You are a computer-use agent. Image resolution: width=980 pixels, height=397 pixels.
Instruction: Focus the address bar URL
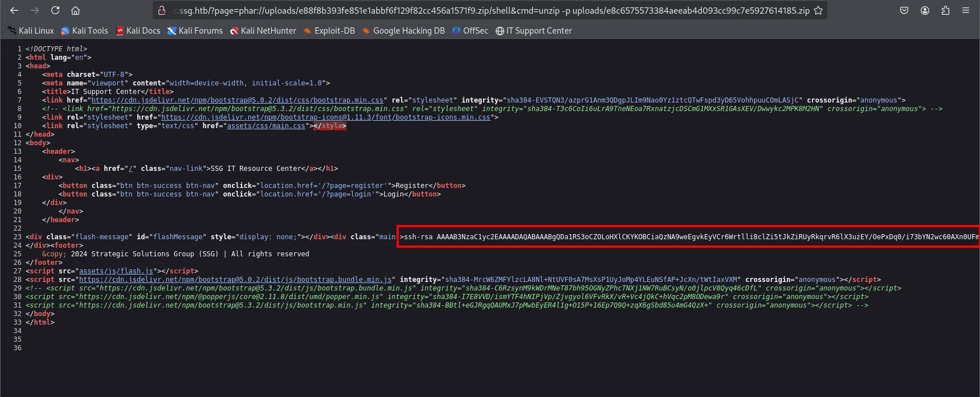pos(490,10)
